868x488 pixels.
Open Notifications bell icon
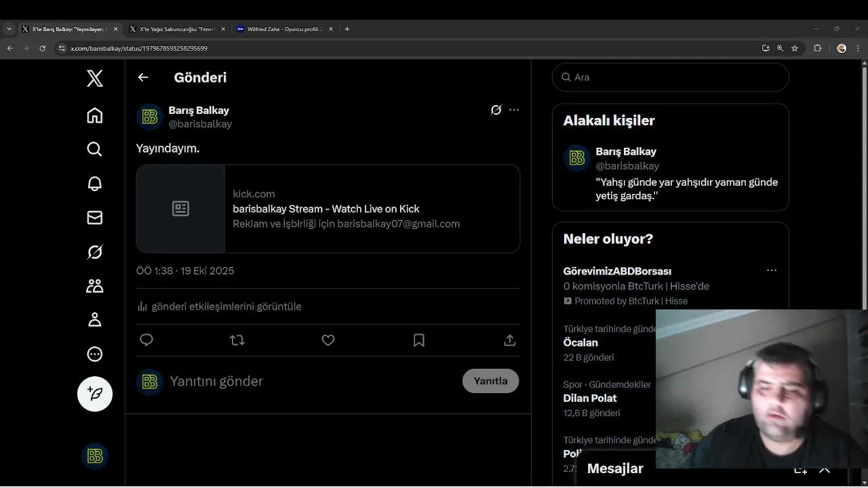[x=95, y=184]
